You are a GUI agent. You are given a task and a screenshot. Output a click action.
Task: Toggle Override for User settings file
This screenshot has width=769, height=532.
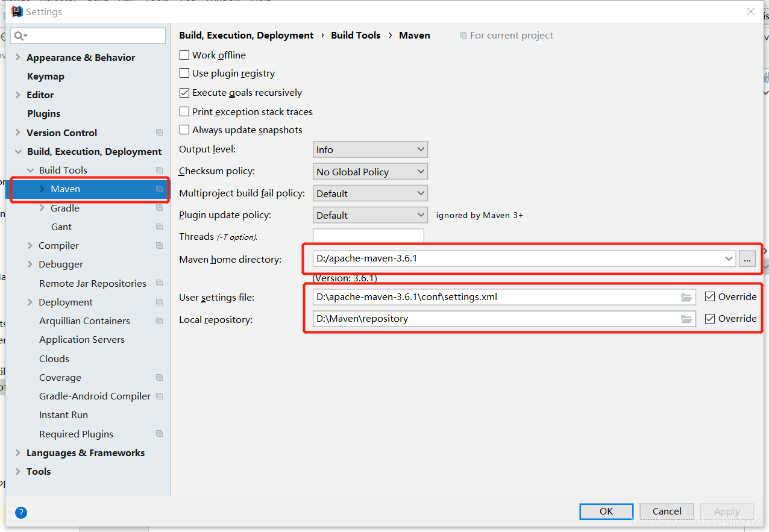710,296
